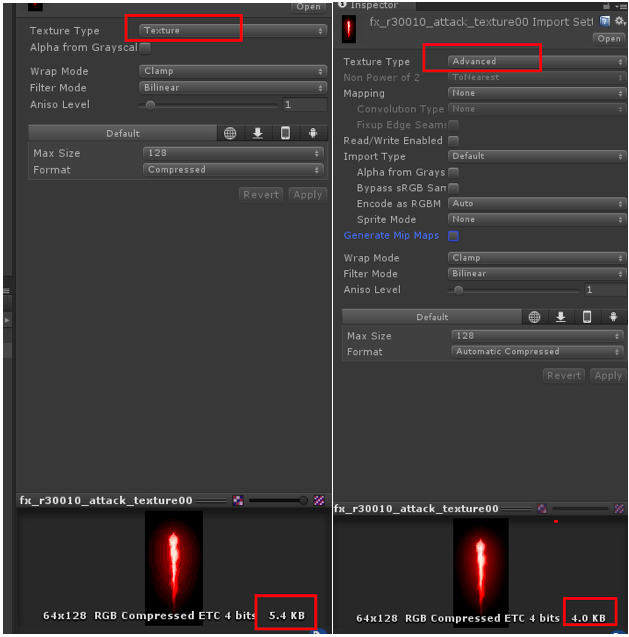Viewport: 629px width, 637px height.
Task: Toggle Generate Mip Maps checkbox
Action: [x=453, y=236]
